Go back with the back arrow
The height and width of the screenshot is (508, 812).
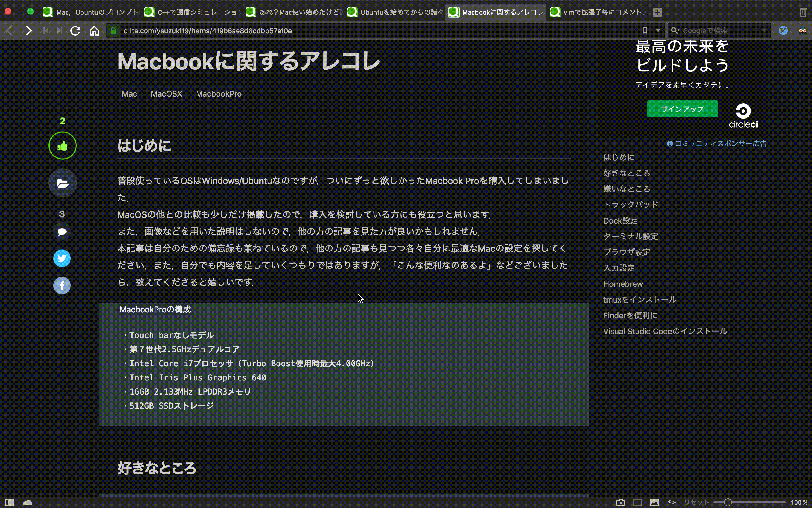point(10,31)
